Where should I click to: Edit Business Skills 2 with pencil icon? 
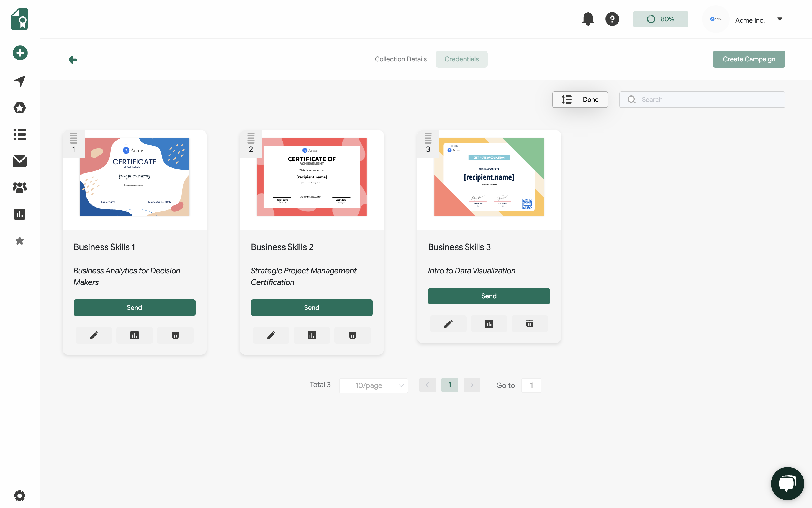[271, 335]
